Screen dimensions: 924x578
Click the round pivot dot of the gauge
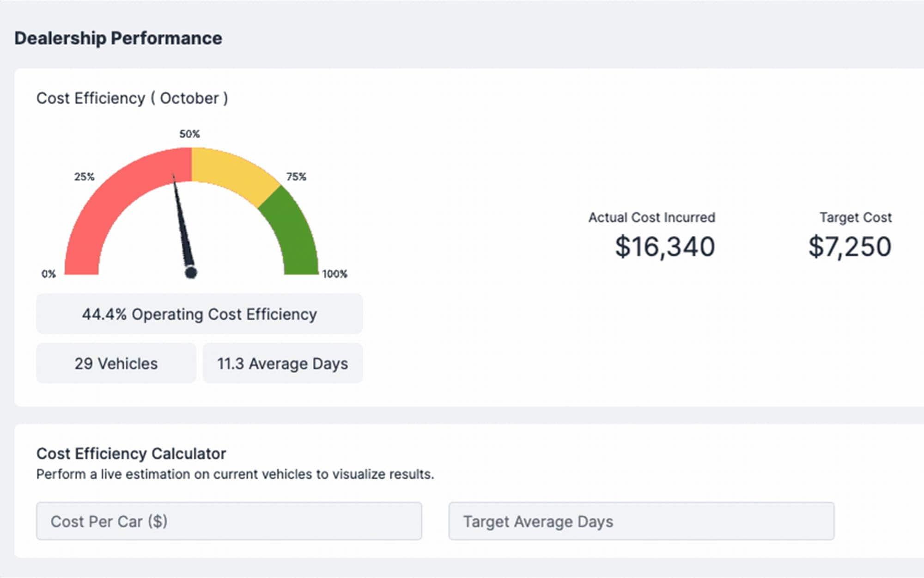coord(191,273)
